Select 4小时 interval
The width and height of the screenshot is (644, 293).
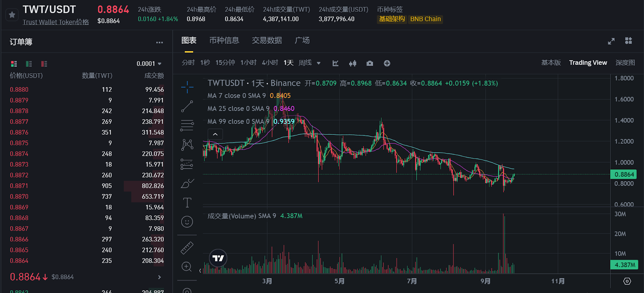(x=270, y=63)
